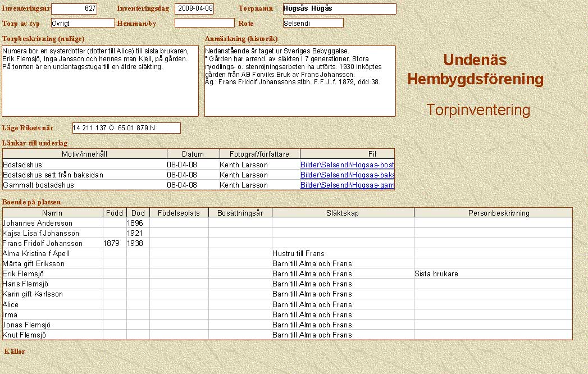This screenshot has height=374, width=588.
Task: Click the Släktskap column header
Action: 343,213
